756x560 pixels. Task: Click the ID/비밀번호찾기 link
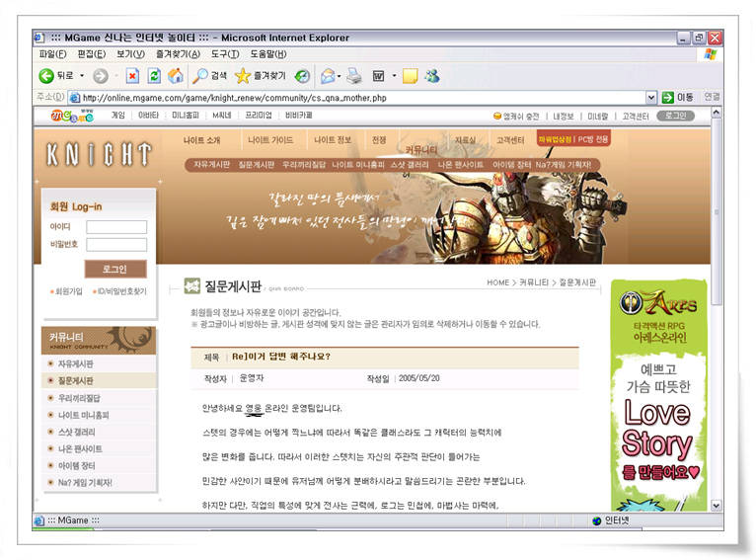pos(122,291)
